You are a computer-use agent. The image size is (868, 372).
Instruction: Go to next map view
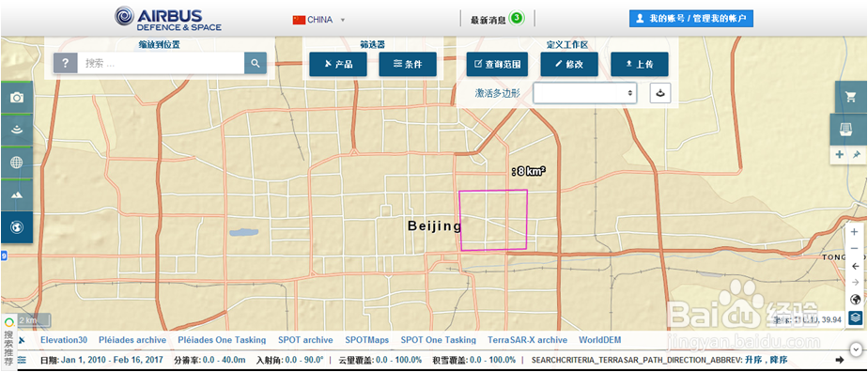pos(855,283)
